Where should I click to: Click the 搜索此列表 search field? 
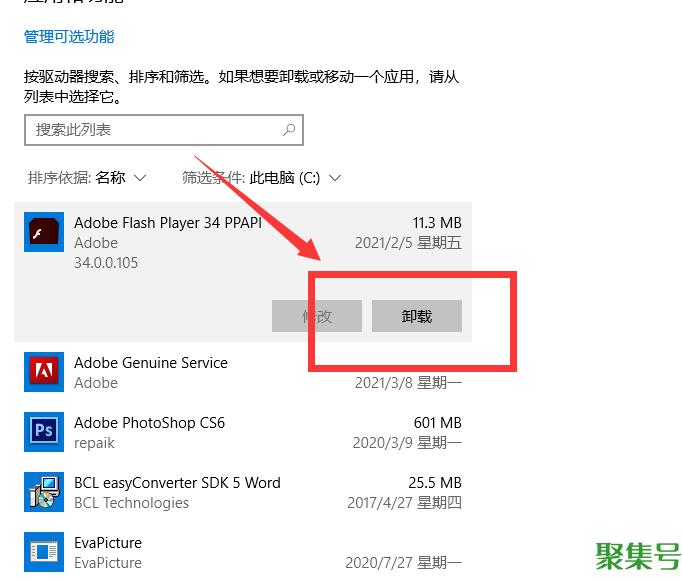164,130
